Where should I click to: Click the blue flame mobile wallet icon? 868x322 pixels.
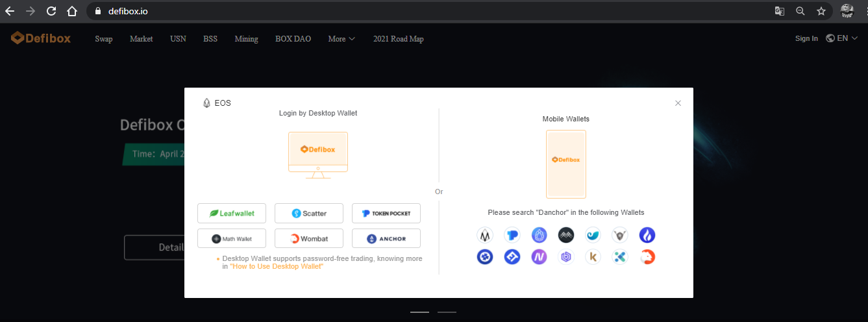[647, 235]
